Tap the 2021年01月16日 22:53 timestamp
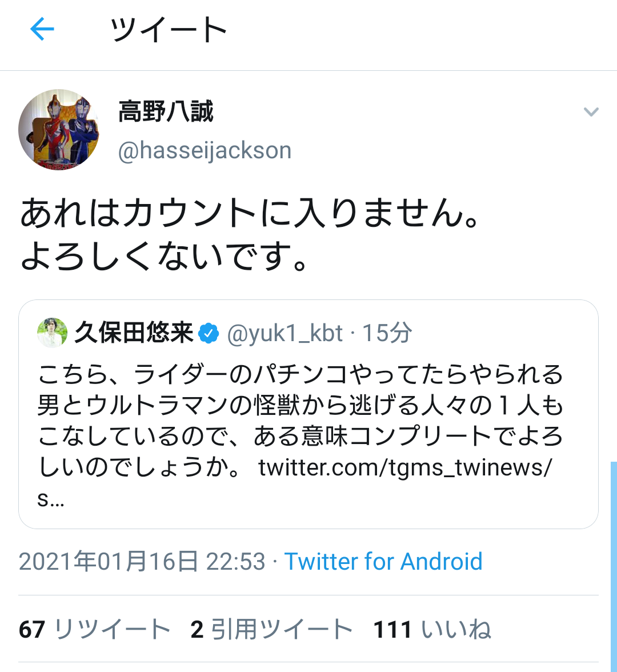 142,562
